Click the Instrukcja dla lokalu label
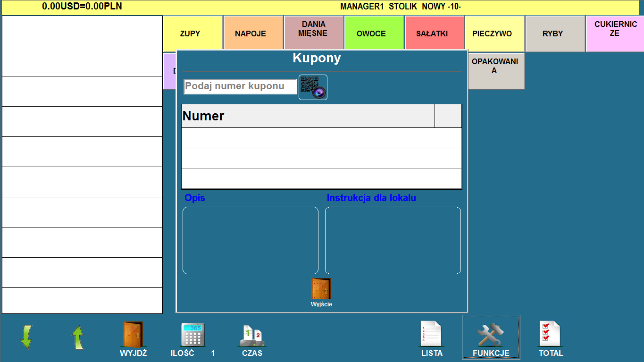Viewport: 644px width, 362px height. click(x=371, y=198)
